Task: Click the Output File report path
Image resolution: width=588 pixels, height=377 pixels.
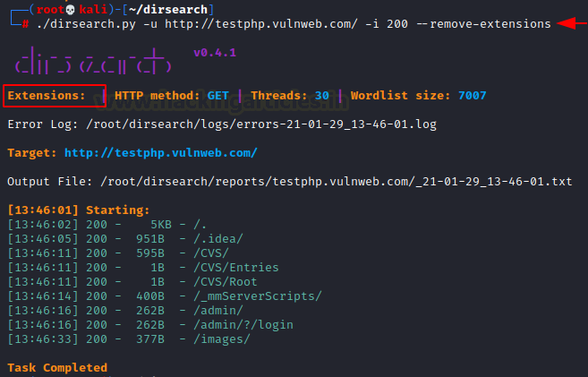Action: coord(336,182)
